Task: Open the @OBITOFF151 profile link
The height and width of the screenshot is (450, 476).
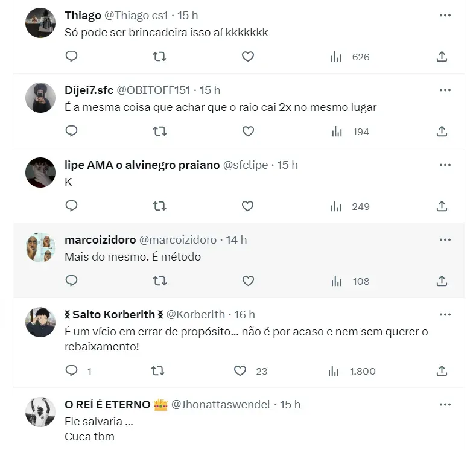Action: [x=153, y=90]
